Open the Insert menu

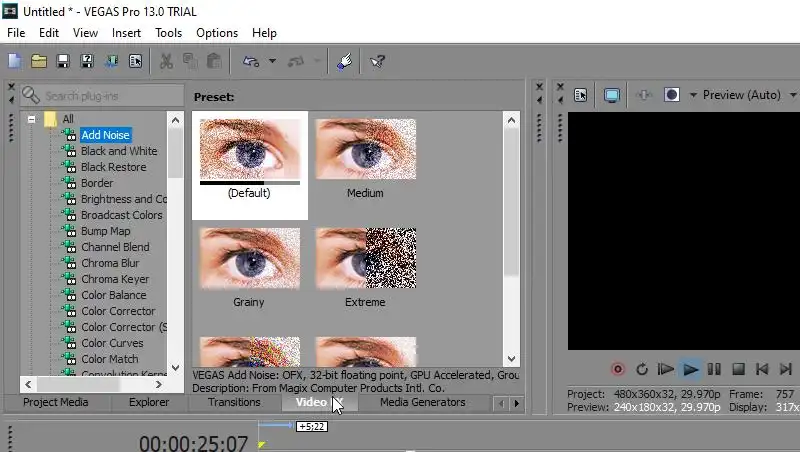point(126,33)
